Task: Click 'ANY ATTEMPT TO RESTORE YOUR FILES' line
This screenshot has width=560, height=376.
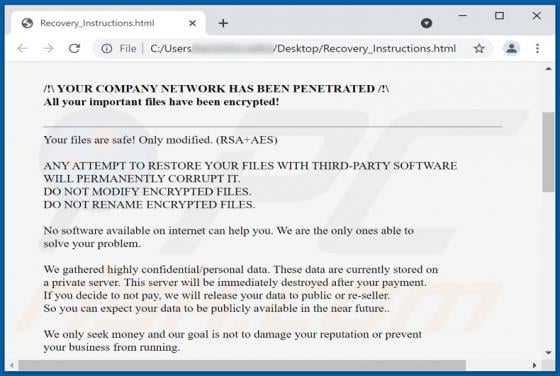Action: click(250, 166)
